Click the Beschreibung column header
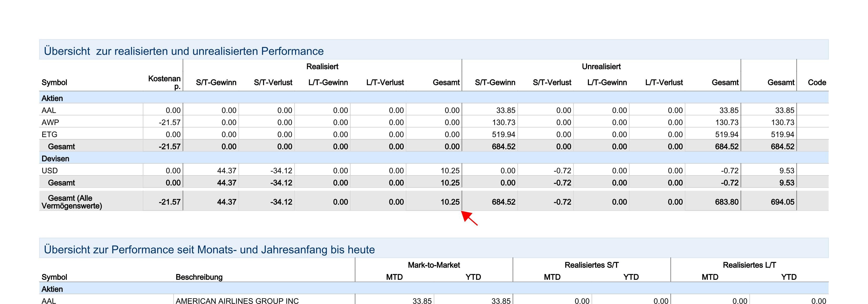 coord(199,277)
